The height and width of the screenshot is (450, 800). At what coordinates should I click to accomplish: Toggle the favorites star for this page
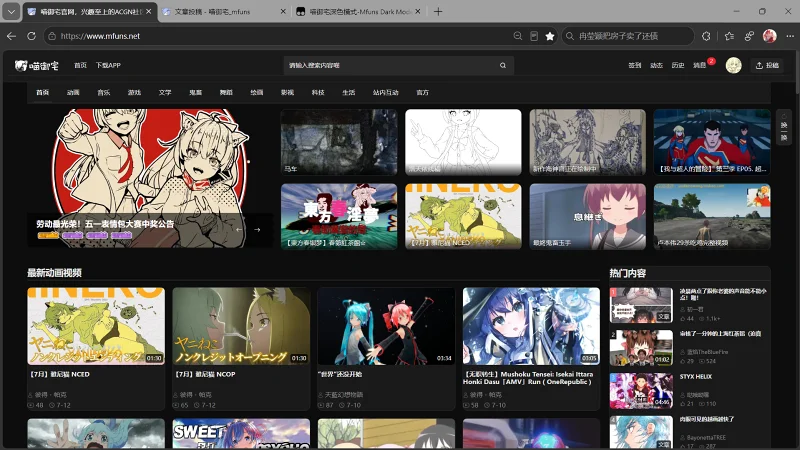coord(549,36)
